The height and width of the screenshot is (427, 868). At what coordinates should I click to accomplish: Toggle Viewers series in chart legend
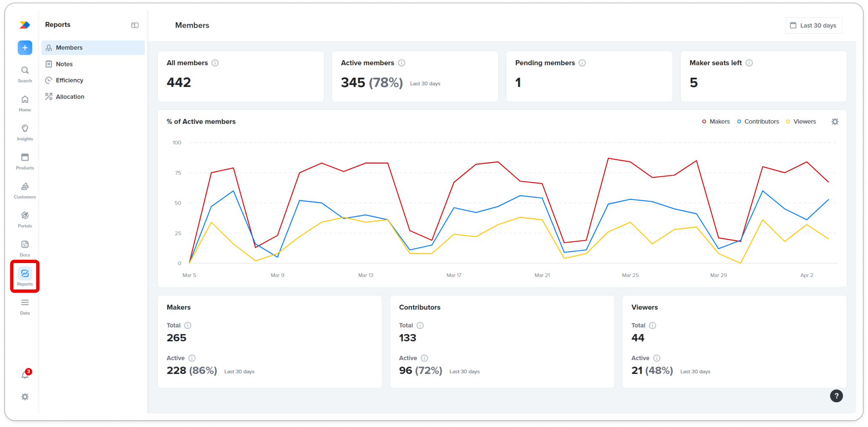coord(801,121)
